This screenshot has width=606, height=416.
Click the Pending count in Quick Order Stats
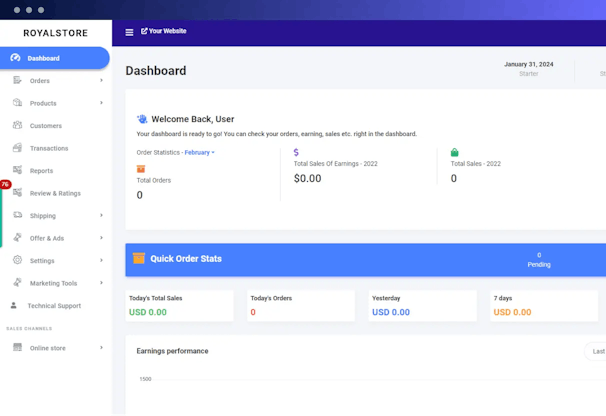[539, 259]
